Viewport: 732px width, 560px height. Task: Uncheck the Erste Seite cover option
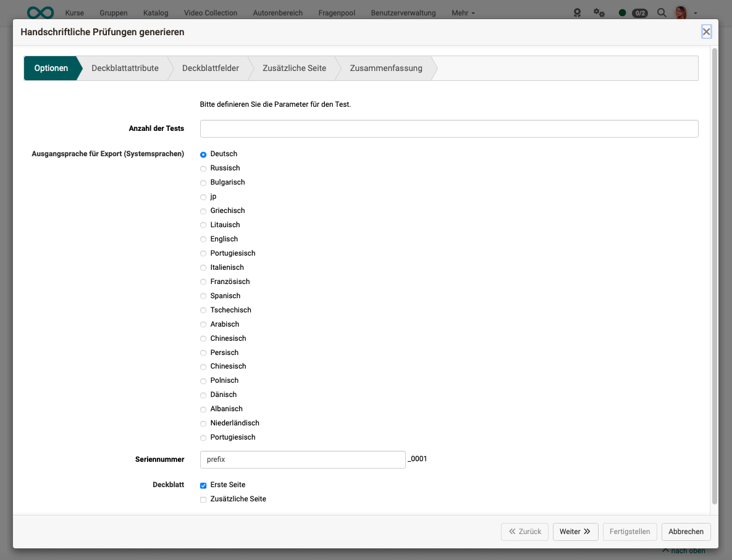tap(203, 485)
